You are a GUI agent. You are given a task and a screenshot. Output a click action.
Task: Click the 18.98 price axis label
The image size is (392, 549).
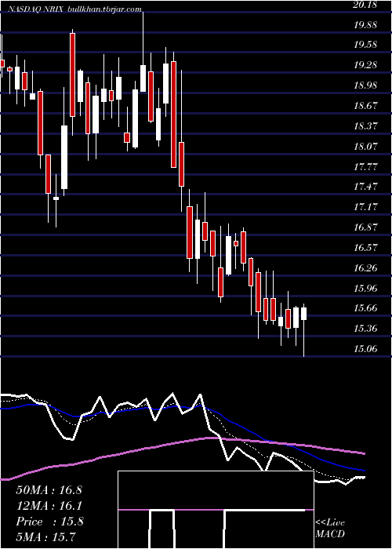[x=366, y=85]
